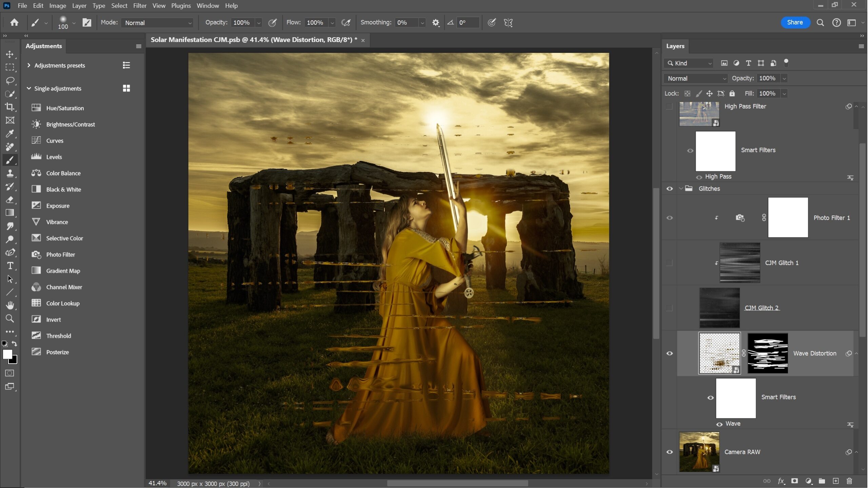
Task: Add a Hue/Saturation adjustment
Action: pos(65,108)
